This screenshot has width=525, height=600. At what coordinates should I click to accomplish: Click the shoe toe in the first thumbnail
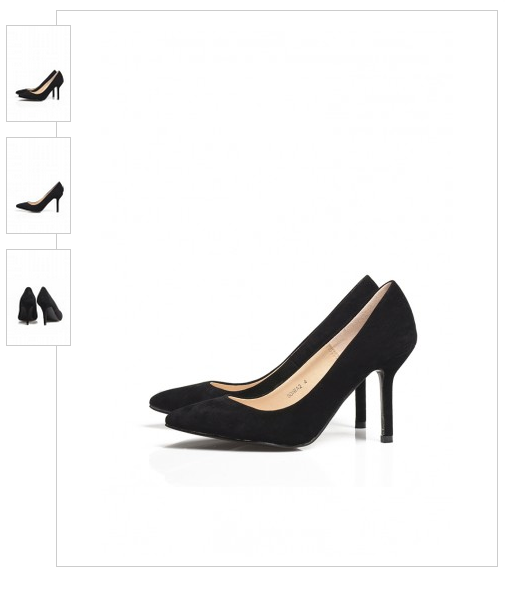19,92
